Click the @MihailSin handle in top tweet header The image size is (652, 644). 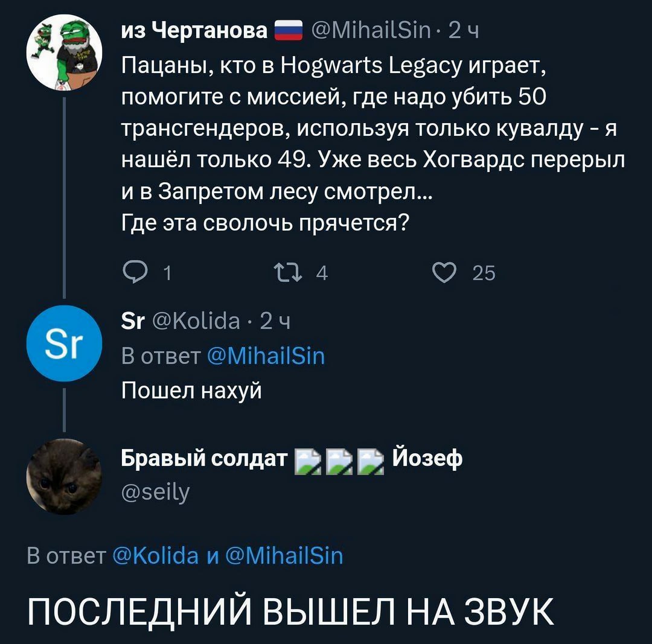371,30
